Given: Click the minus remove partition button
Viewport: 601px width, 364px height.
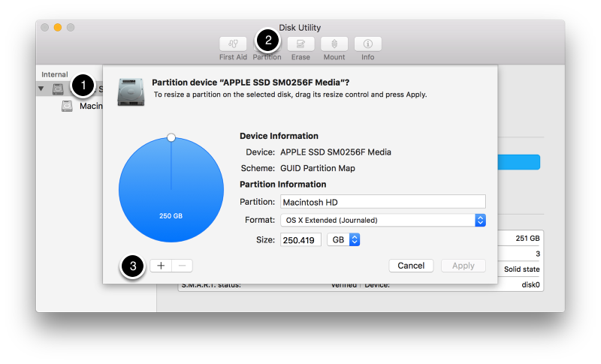Looking at the screenshot, I should click(x=183, y=266).
